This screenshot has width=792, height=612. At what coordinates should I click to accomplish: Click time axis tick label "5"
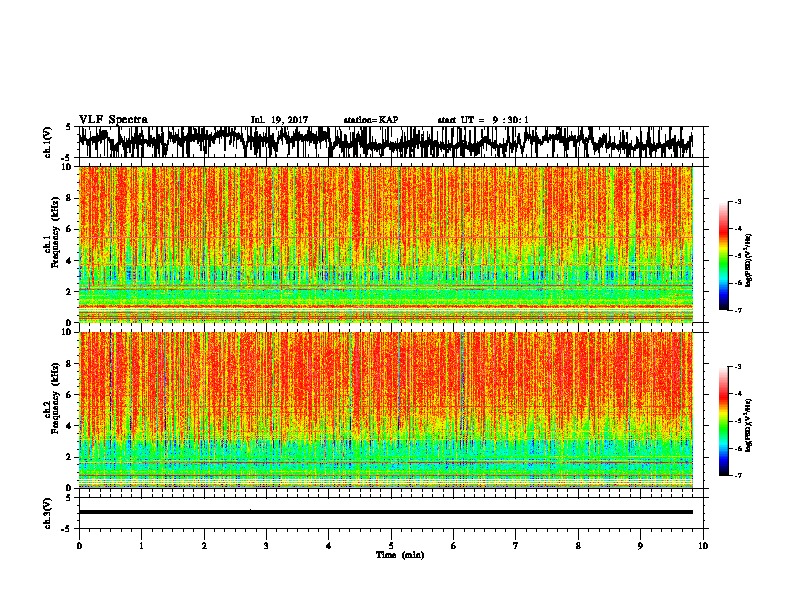(391, 546)
